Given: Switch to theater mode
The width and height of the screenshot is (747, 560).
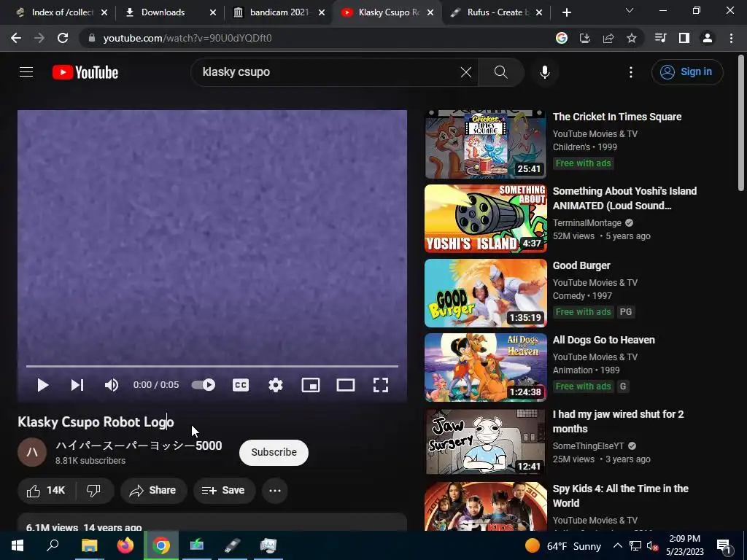Looking at the screenshot, I should [x=345, y=385].
